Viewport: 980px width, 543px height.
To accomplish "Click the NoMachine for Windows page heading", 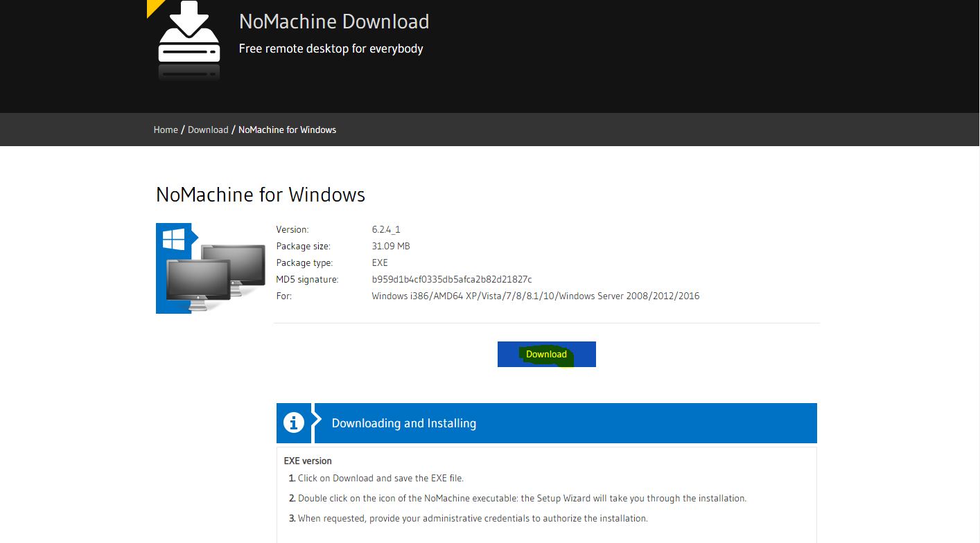I will coord(260,195).
